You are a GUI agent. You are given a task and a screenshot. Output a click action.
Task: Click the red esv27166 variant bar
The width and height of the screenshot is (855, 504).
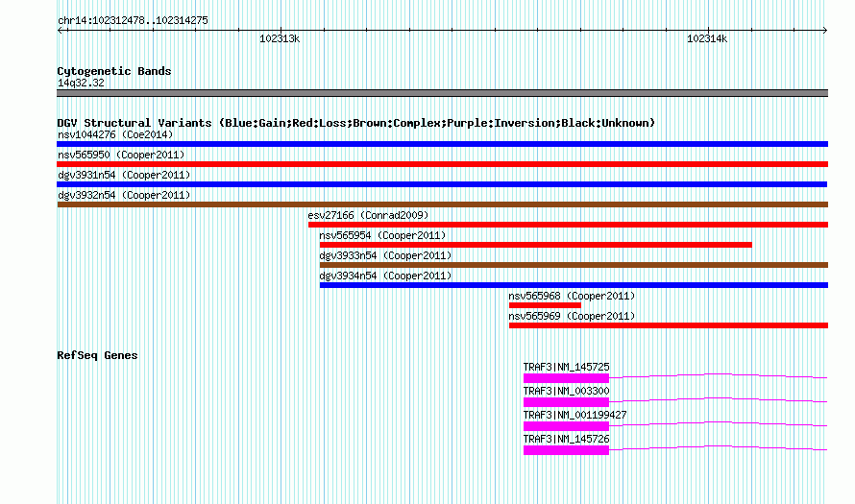tap(568, 225)
